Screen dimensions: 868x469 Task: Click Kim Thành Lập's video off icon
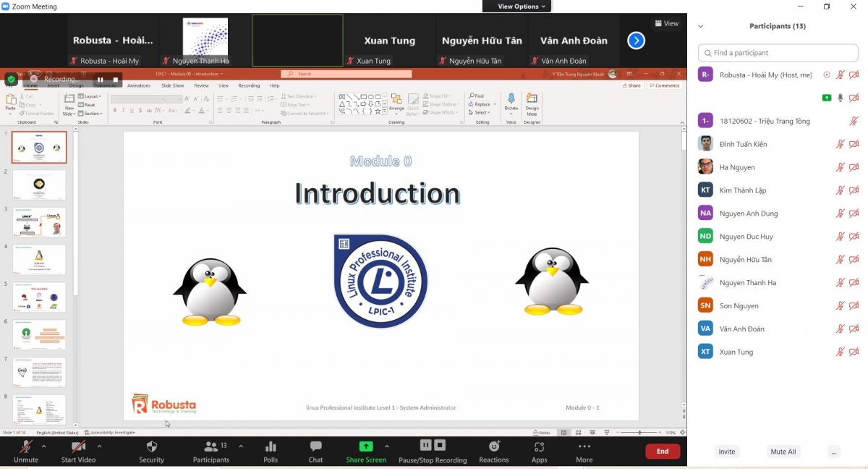[x=854, y=190]
